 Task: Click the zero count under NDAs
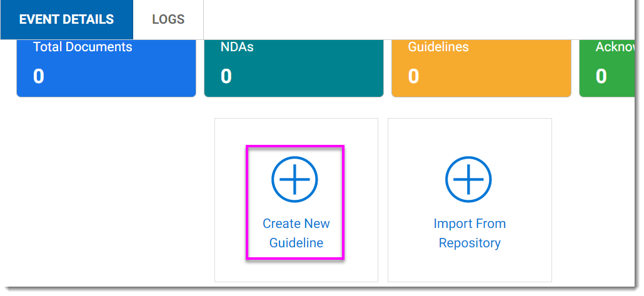click(x=226, y=76)
